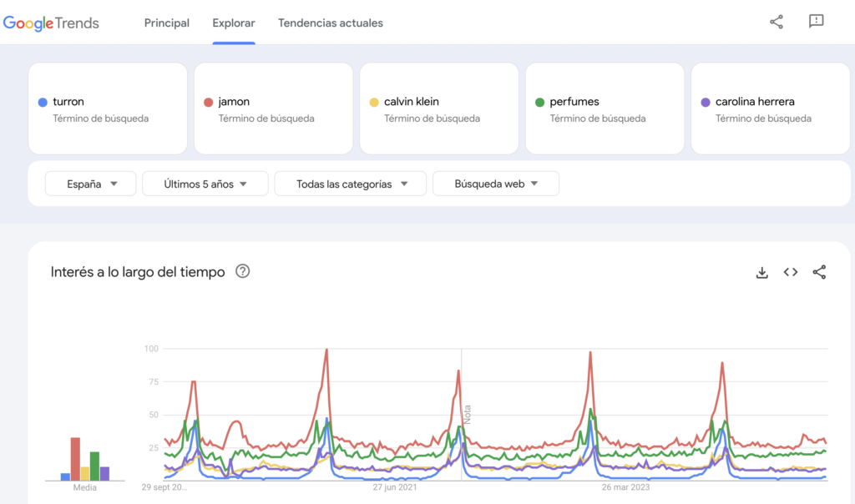This screenshot has width=855, height=504.
Task: Edit the calvin klein search term
Action: tap(439, 108)
